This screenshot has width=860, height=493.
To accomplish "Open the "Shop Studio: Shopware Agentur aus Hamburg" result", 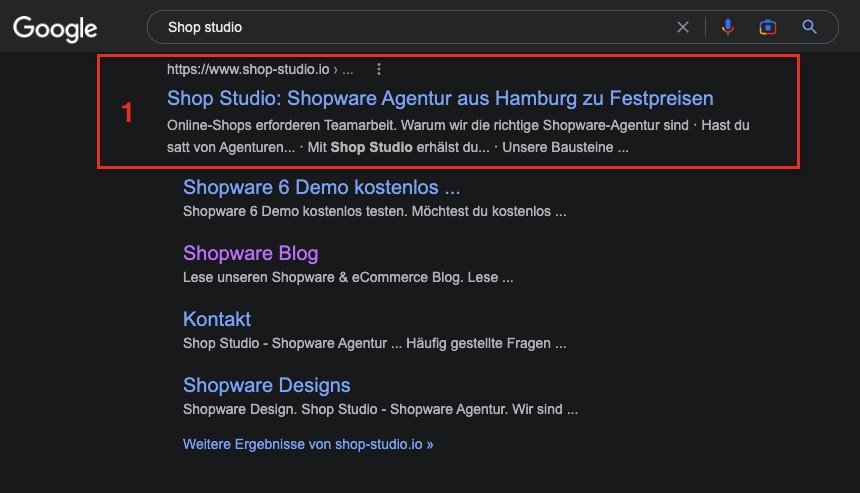I will 440,98.
